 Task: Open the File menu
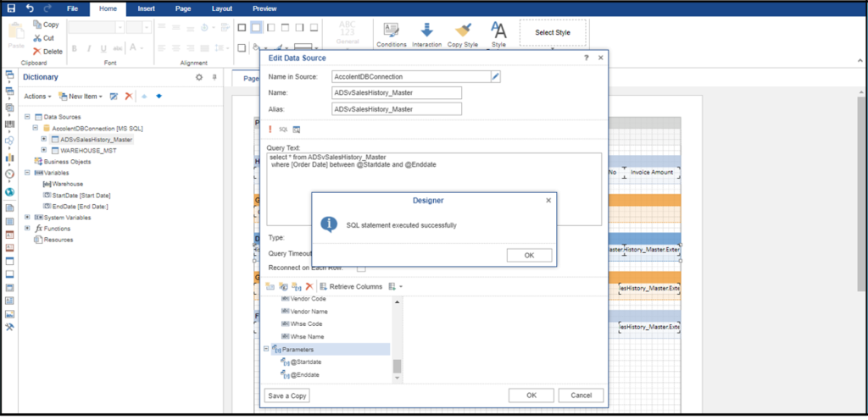click(73, 8)
